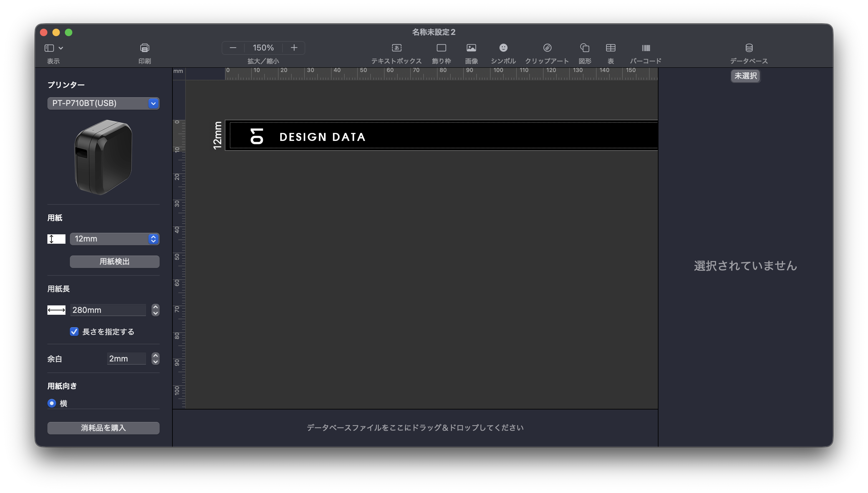Select the Shapes (図形) tool
The image size is (868, 493).
point(585,48)
